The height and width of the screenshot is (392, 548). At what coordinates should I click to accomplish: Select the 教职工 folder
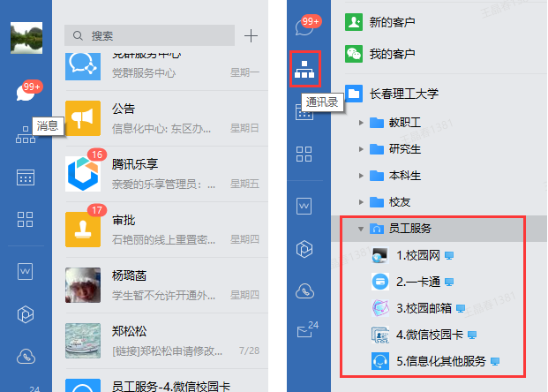(x=395, y=123)
